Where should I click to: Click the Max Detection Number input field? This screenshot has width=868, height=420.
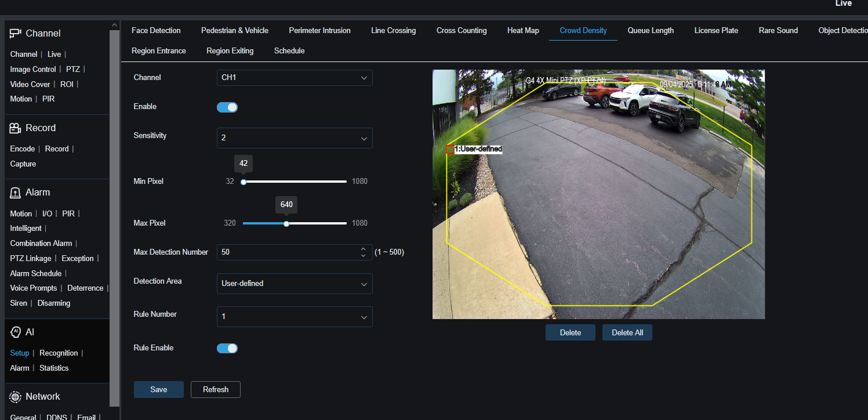pos(295,252)
